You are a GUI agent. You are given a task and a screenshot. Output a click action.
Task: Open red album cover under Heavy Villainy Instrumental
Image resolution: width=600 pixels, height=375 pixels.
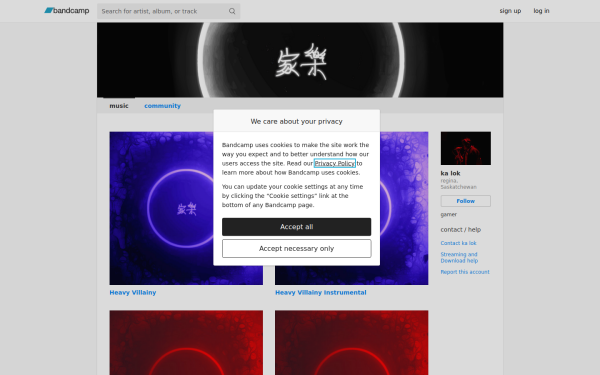tap(352, 342)
